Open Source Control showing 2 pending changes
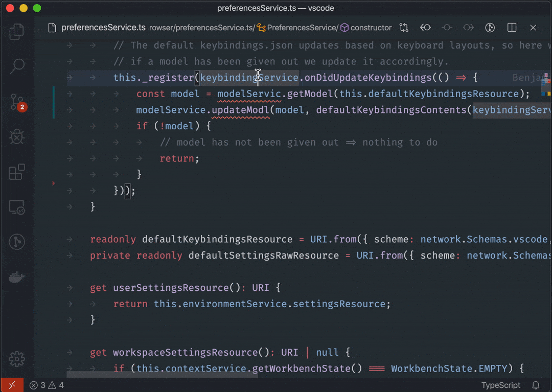Image resolution: width=552 pixels, height=392 pixels. click(x=17, y=102)
